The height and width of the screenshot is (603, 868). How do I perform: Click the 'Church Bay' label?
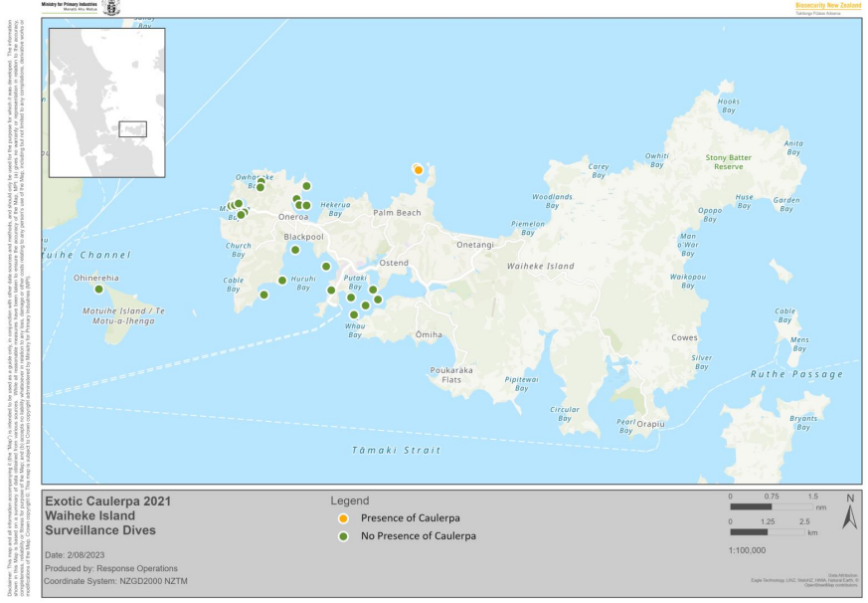pyautogui.click(x=238, y=250)
